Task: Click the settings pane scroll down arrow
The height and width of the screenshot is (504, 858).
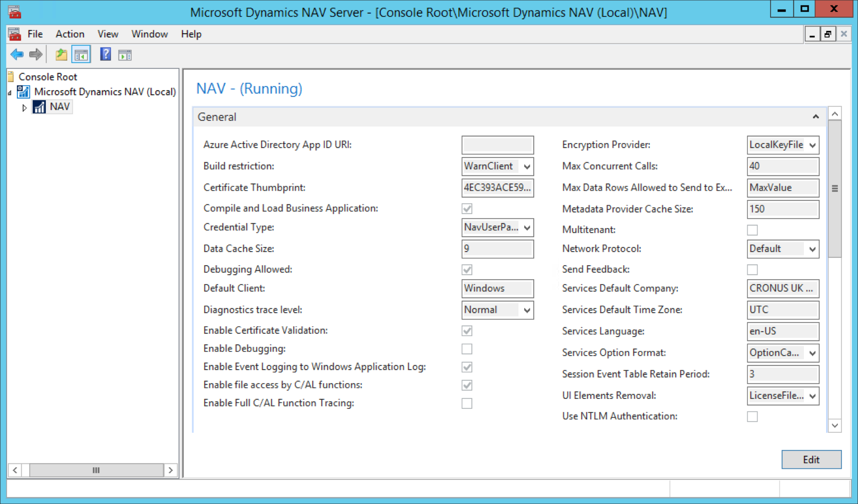Action: click(835, 425)
